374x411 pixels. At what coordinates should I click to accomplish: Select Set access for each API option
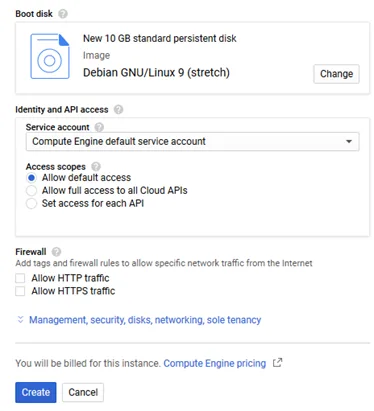click(31, 203)
